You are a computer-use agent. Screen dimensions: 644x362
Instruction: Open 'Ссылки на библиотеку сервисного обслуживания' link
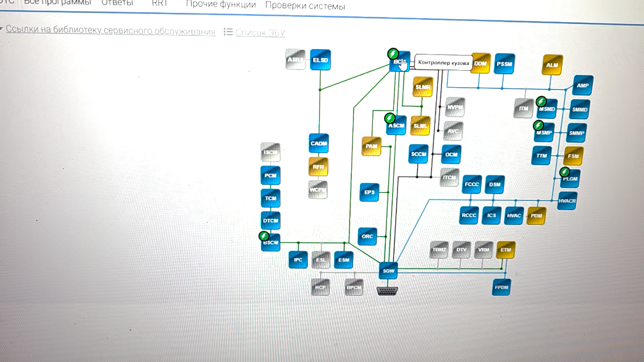[111, 31]
